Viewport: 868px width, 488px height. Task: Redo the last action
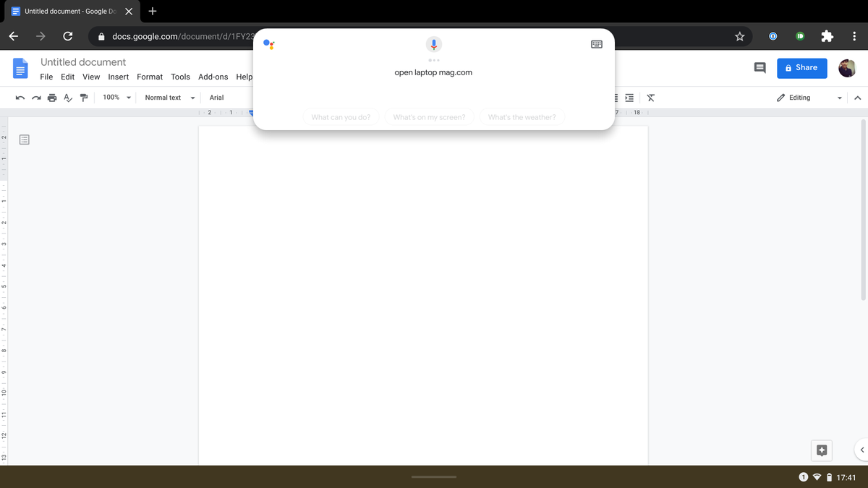point(35,98)
